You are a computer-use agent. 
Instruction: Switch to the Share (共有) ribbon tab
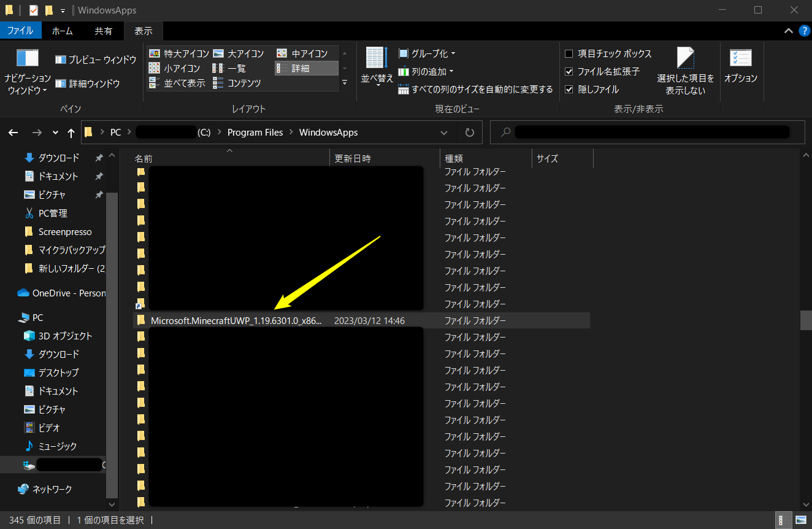click(103, 31)
